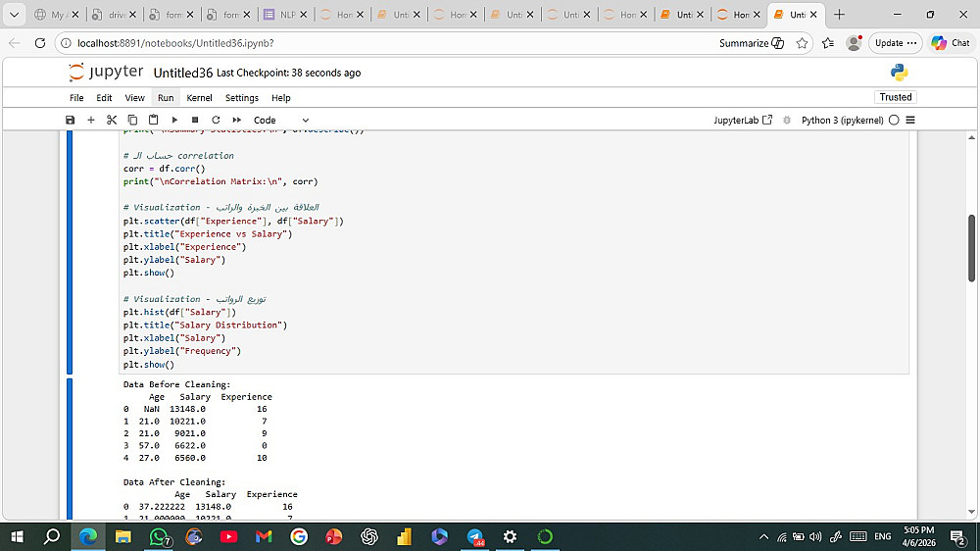Viewport: 980px width, 551px height.
Task: Copy the selected cell with the toolbar copy icon
Action: (132, 120)
